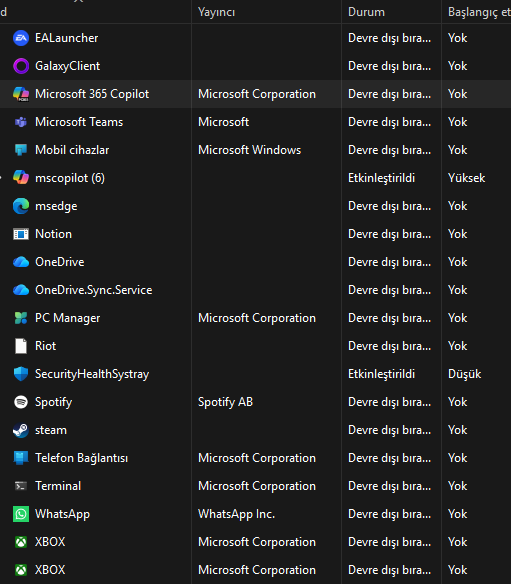Image resolution: width=511 pixels, height=584 pixels.
Task: Click the Telefon Bağlantısı icon
Action: (x=21, y=458)
